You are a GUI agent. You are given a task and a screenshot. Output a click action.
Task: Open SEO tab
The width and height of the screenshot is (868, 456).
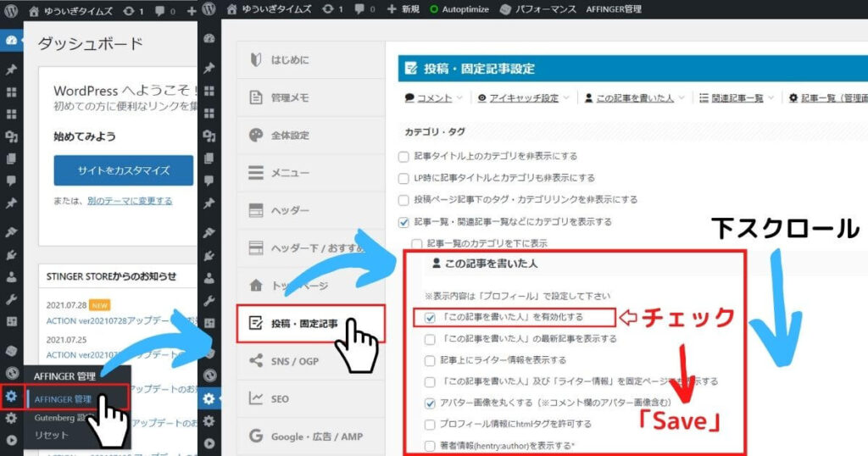[x=310, y=398]
